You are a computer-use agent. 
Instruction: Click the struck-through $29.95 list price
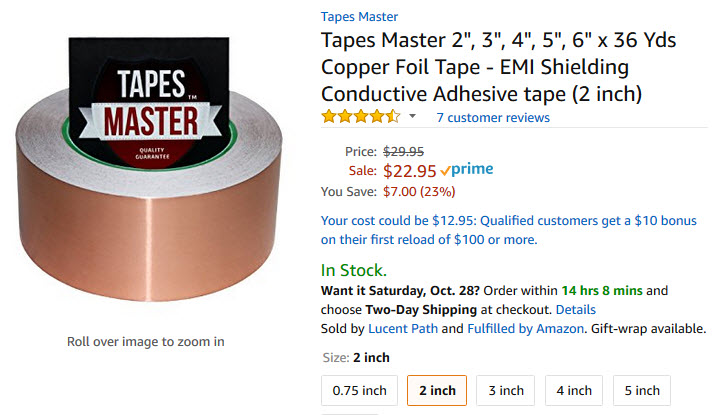(403, 151)
